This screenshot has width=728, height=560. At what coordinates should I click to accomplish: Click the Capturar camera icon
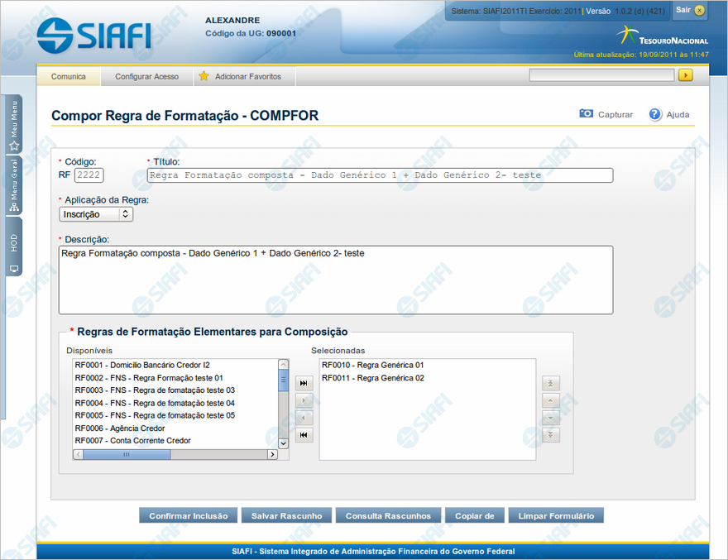[x=586, y=114]
